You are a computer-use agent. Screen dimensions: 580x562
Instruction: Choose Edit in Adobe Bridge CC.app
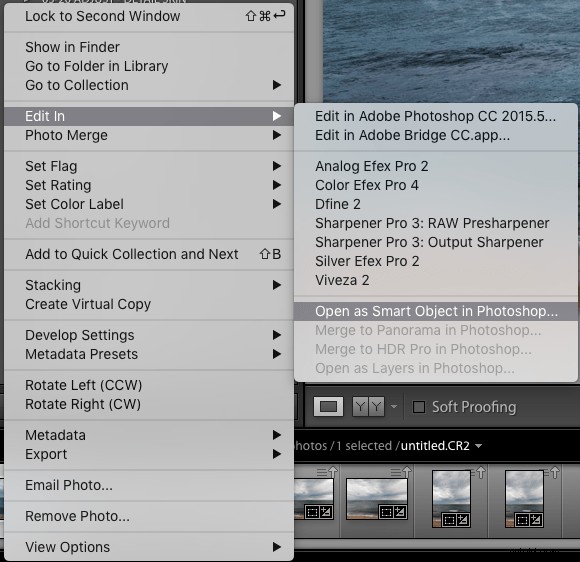[436, 135]
